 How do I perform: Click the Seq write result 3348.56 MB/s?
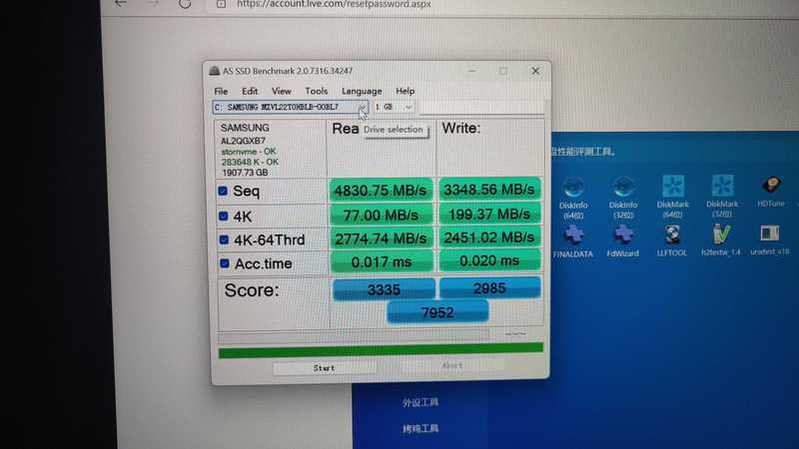pos(489,190)
